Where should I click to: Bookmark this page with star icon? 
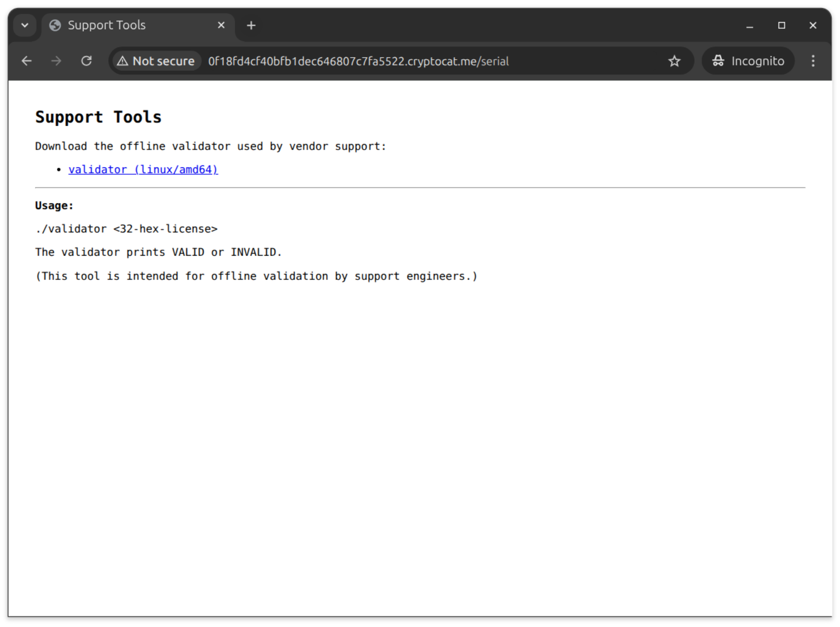674,61
